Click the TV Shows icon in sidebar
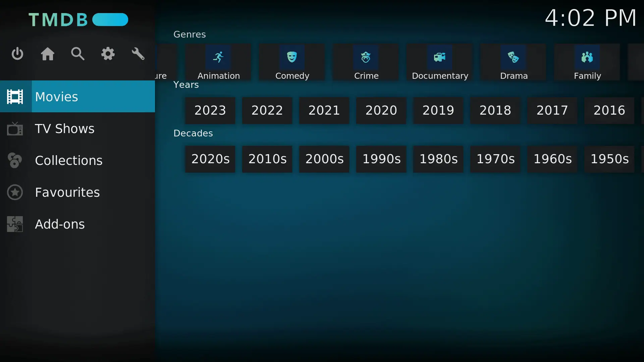The height and width of the screenshot is (362, 644). tap(15, 129)
